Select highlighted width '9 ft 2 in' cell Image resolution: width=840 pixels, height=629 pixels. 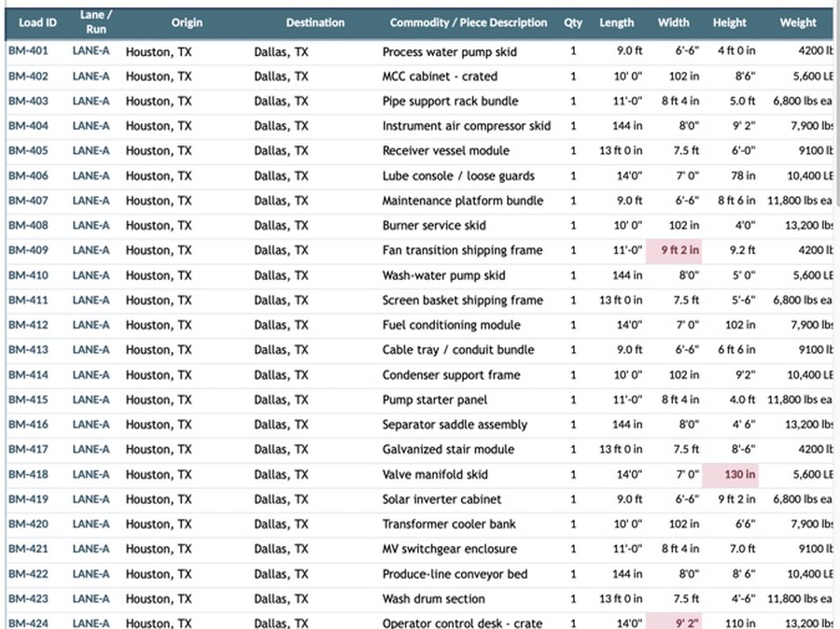tap(674, 250)
